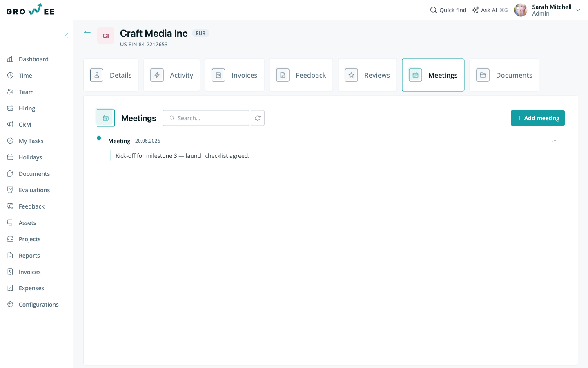Select the Meetings tab

point(433,75)
